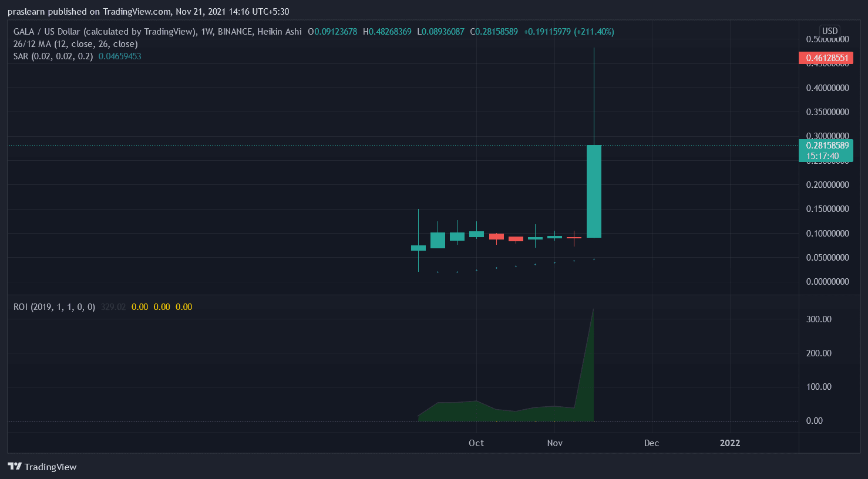Select the ROI indicator legend label

pyautogui.click(x=54, y=307)
